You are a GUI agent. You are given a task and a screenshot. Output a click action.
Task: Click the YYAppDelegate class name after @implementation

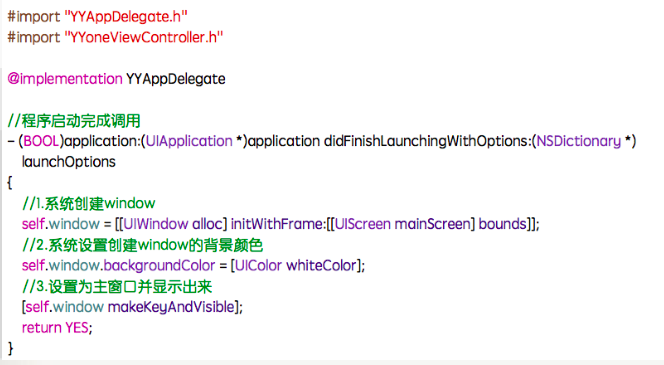tap(176, 79)
